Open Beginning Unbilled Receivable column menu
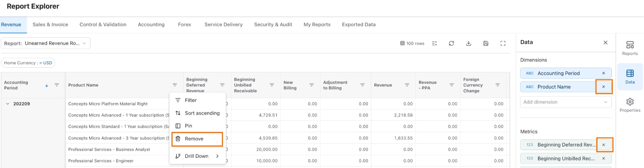Viewport: 644px width, 168px height. click(272, 85)
